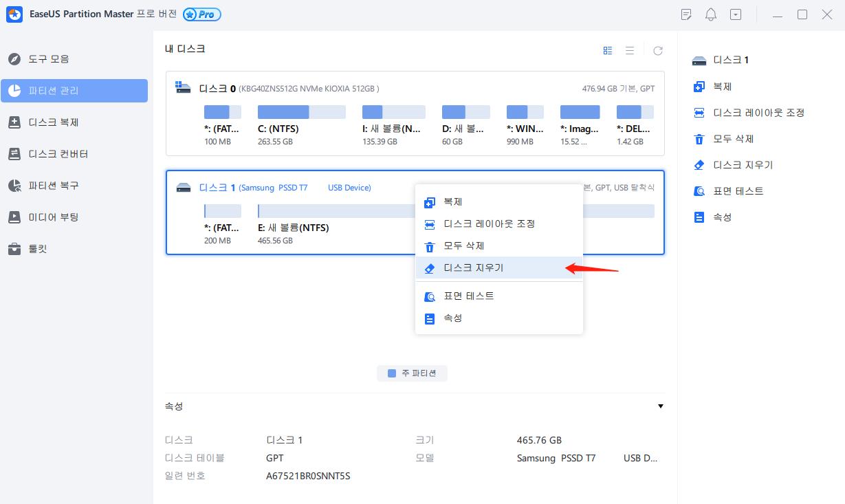845x504 pixels.
Task: Click the 주 파티션 legend swatch
Action: 392,373
